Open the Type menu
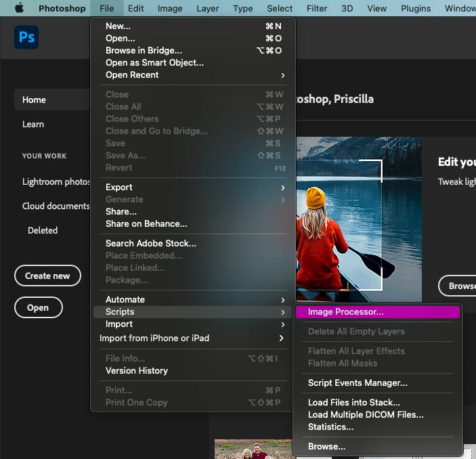Screen dimensions: 476x459 243,9
